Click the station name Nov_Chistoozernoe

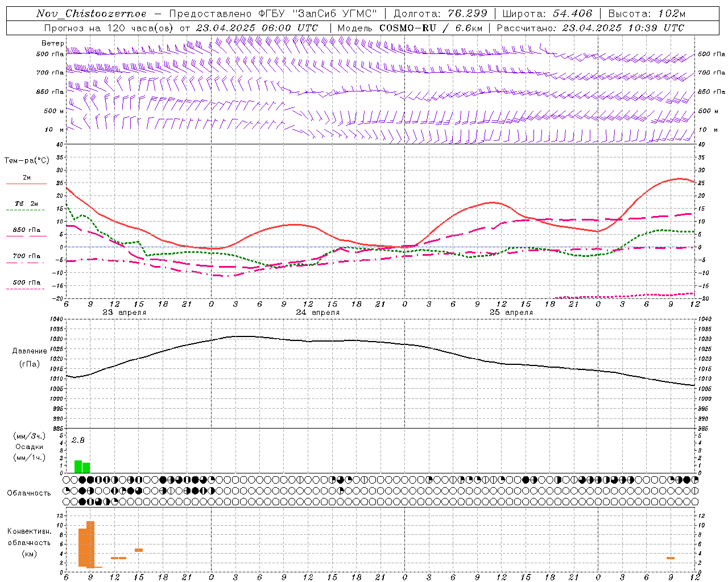point(91,14)
